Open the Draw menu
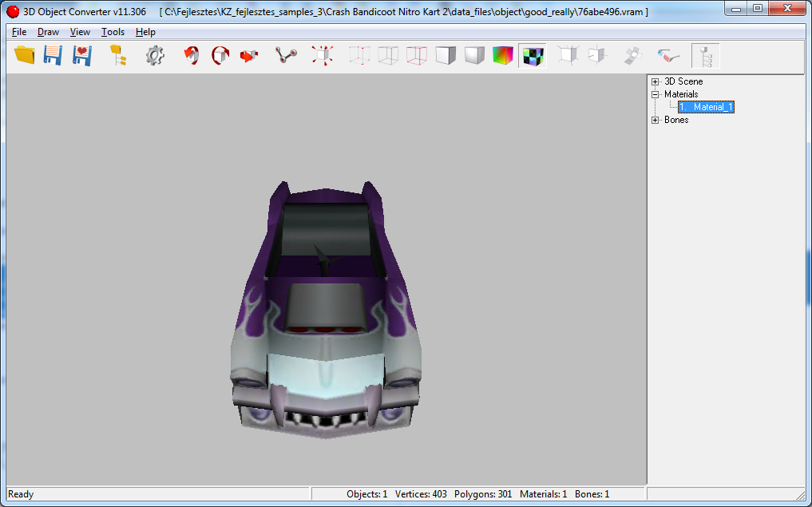This screenshot has width=812, height=507. [48, 32]
